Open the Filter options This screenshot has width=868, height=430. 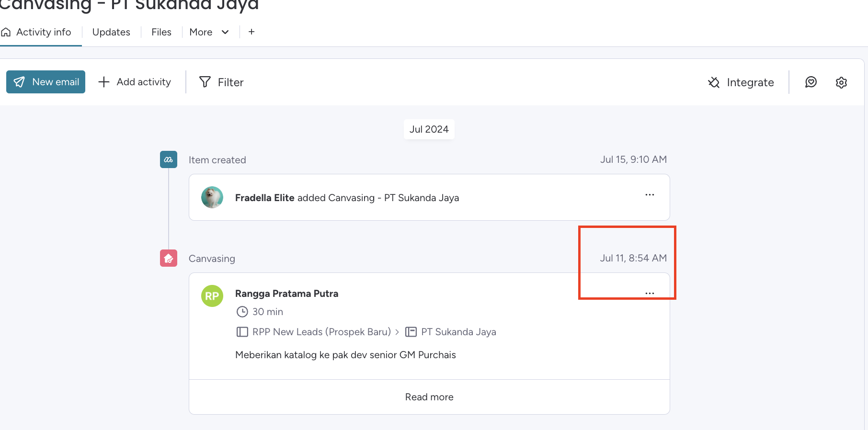(x=221, y=82)
